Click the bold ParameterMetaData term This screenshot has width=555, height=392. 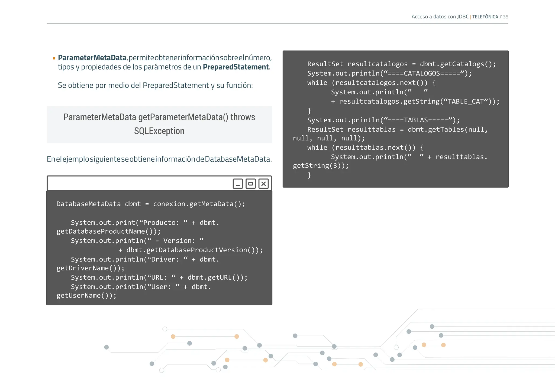(x=92, y=58)
